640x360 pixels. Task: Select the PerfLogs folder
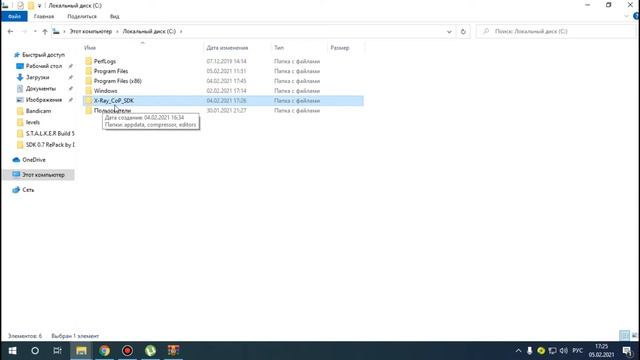point(105,61)
